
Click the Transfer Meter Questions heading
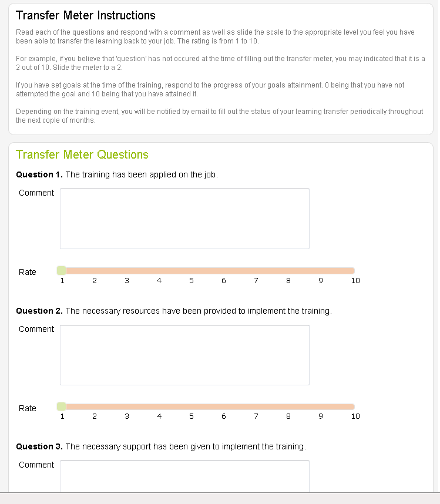(82, 154)
